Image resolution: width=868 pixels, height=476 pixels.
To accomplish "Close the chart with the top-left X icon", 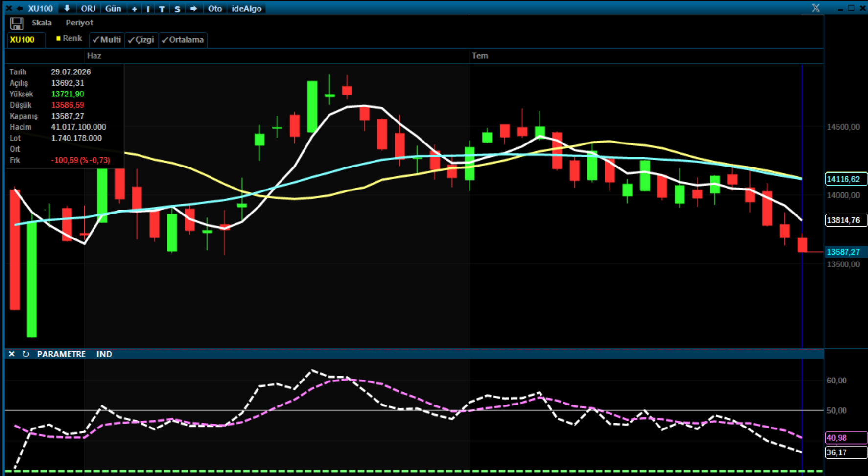I will 8,9.
